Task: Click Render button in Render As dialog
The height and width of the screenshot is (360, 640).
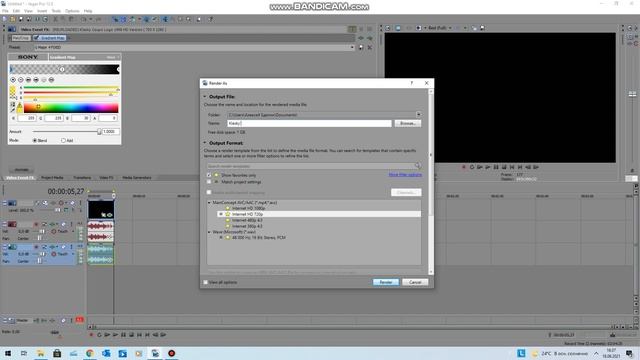Action: coord(386,282)
